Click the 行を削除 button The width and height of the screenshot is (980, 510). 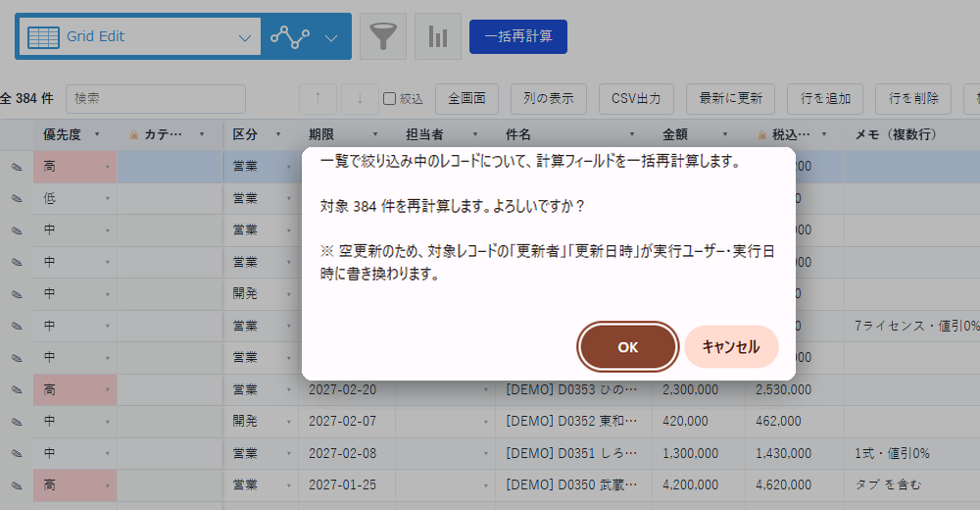(913, 99)
